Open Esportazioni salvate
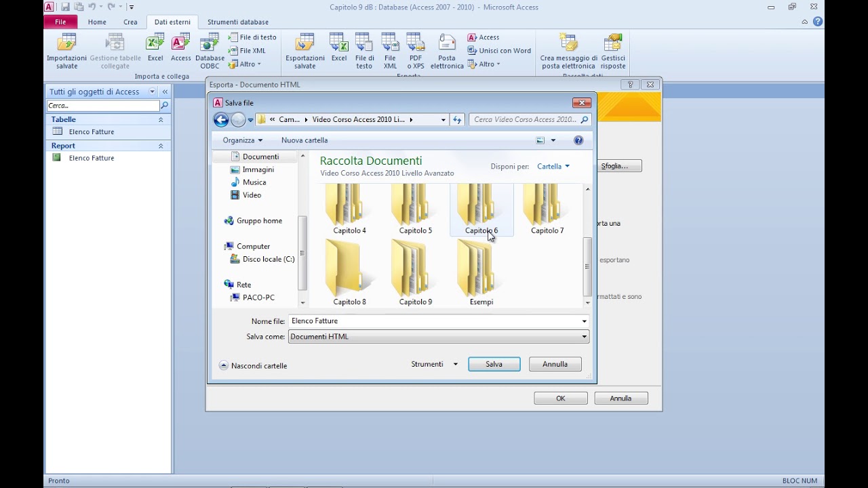Screen dimensions: 868x488 (x=305, y=51)
